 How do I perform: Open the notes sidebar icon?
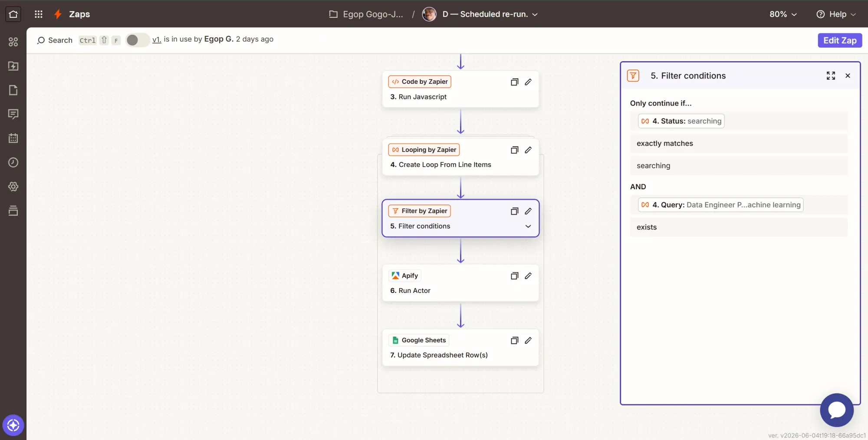pos(13,90)
